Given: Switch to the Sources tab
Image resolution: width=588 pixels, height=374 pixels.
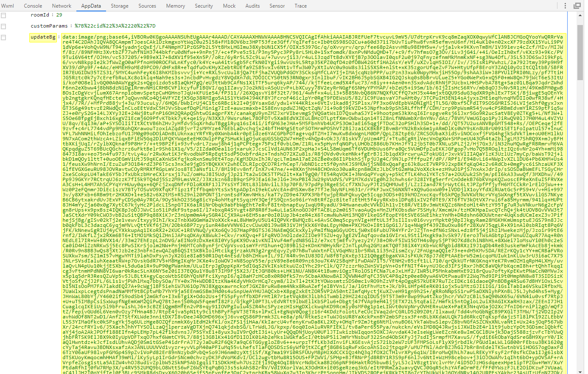Looking at the screenshot, I should click(x=147, y=6).
